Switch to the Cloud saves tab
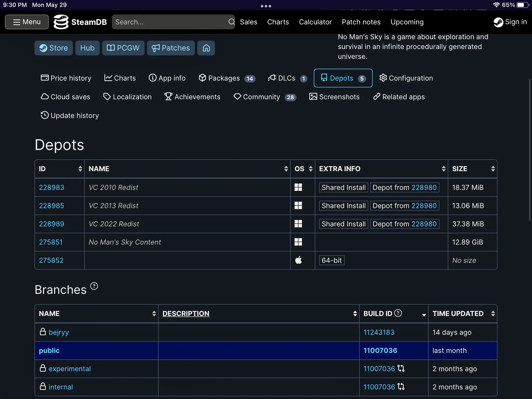Image resolution: width=532 pixels, height=399 pixels. [65, 97]
